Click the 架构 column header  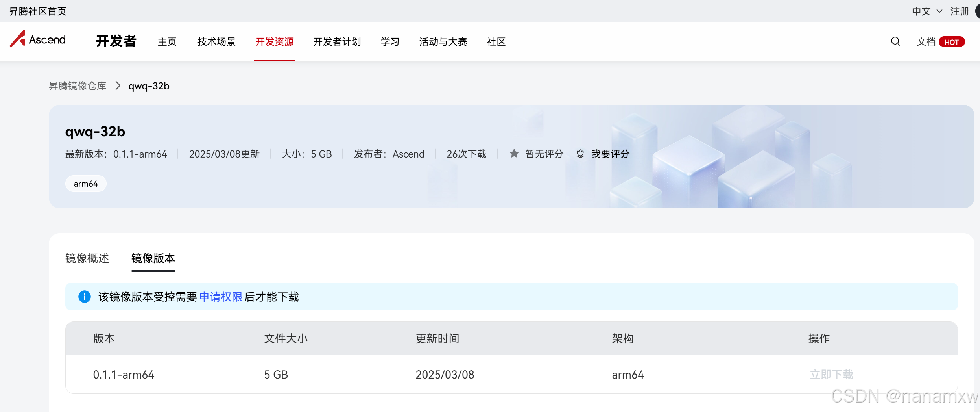click(x=623, y=338)
